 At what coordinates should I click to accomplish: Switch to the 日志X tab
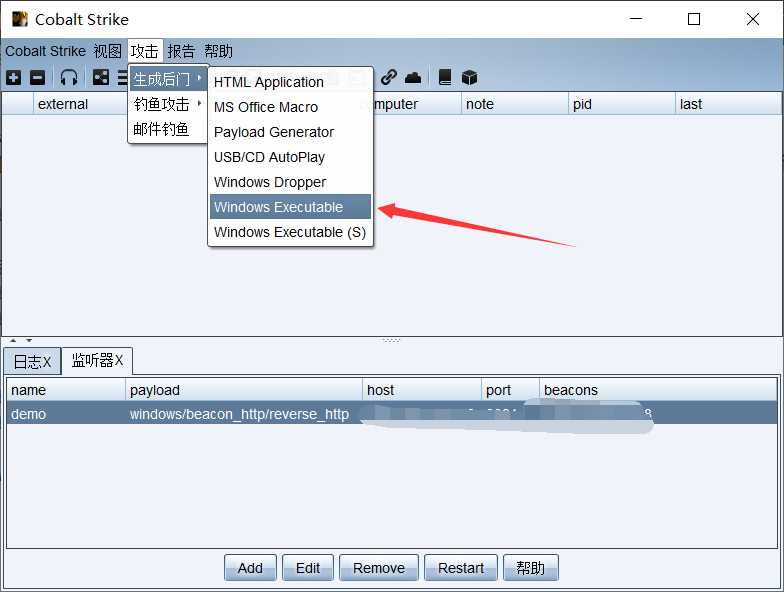(x=32, y=361)
